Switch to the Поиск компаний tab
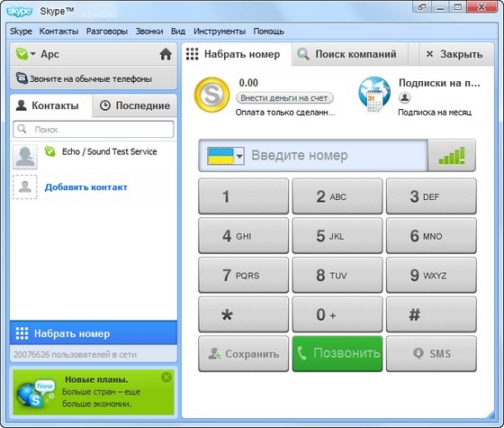Image resolution: width=504 pixels, height=428 pixels. [350, 54]
